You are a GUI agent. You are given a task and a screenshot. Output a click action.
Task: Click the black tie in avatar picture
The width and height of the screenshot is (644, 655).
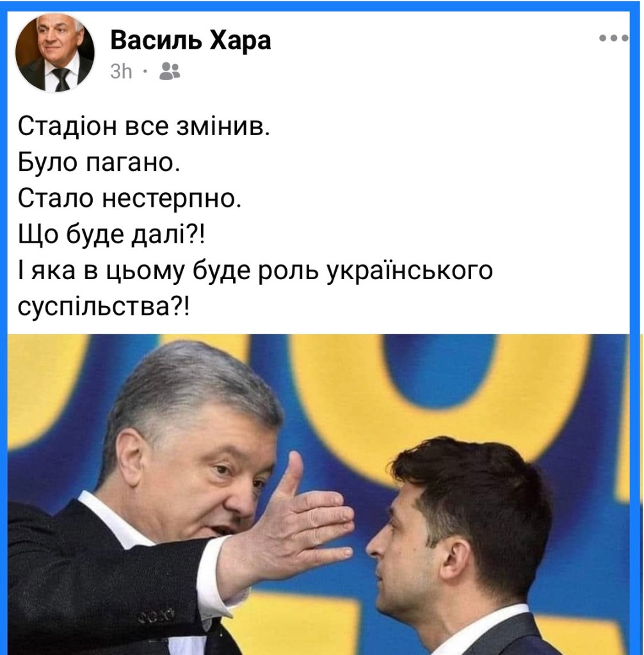pyautogui.click(x=61, y=79)
